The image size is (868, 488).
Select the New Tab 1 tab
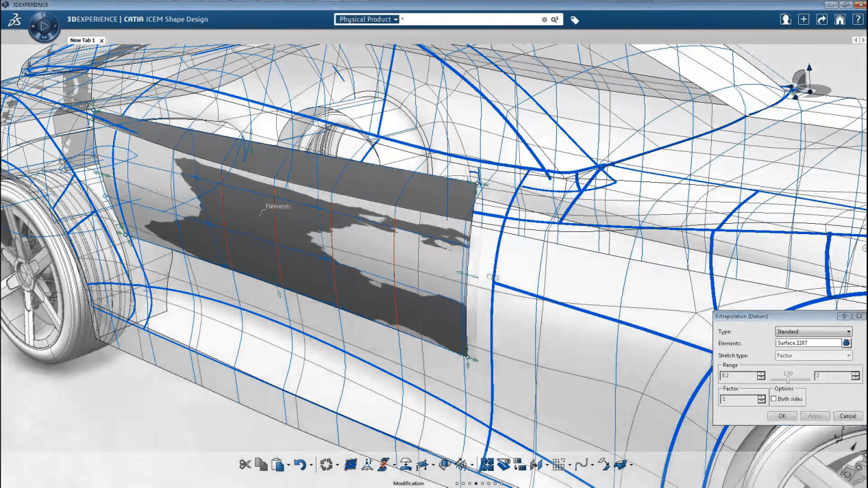83,40
